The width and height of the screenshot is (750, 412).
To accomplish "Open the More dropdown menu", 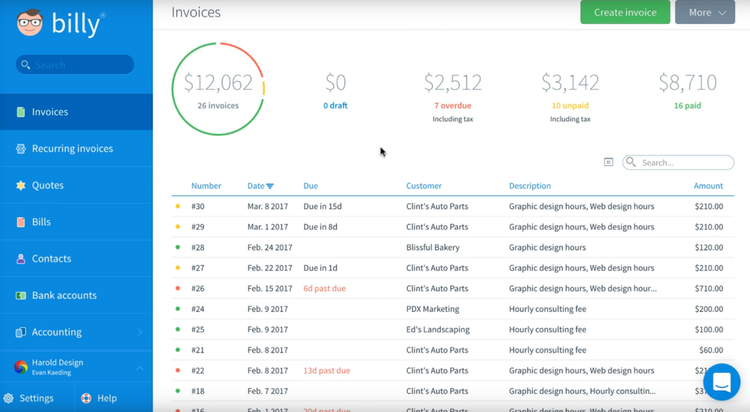I will click(x=705, y=12).
